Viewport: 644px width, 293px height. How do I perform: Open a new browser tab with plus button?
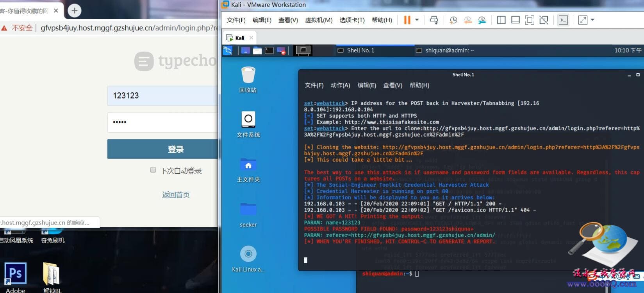(74, 11)
